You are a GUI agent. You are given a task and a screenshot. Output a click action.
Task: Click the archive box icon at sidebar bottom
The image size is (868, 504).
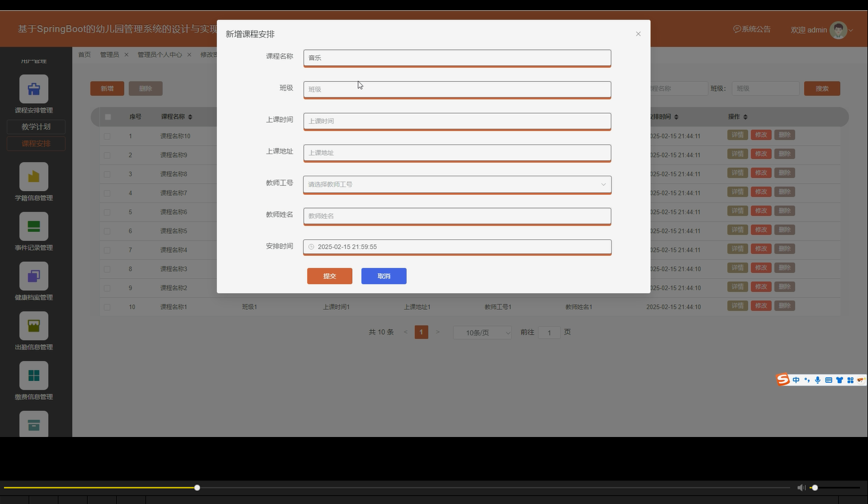tap(34, 424)
